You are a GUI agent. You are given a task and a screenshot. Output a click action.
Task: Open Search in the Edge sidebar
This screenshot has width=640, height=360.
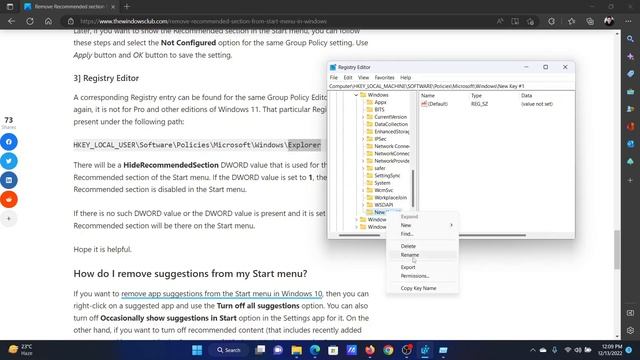630,39
